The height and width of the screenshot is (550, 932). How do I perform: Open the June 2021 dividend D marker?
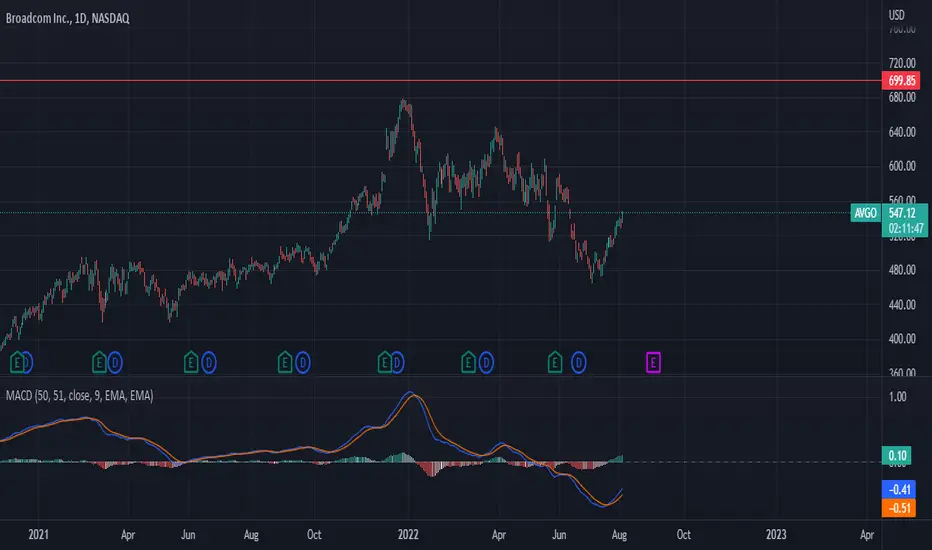click(x=208, y=362)
